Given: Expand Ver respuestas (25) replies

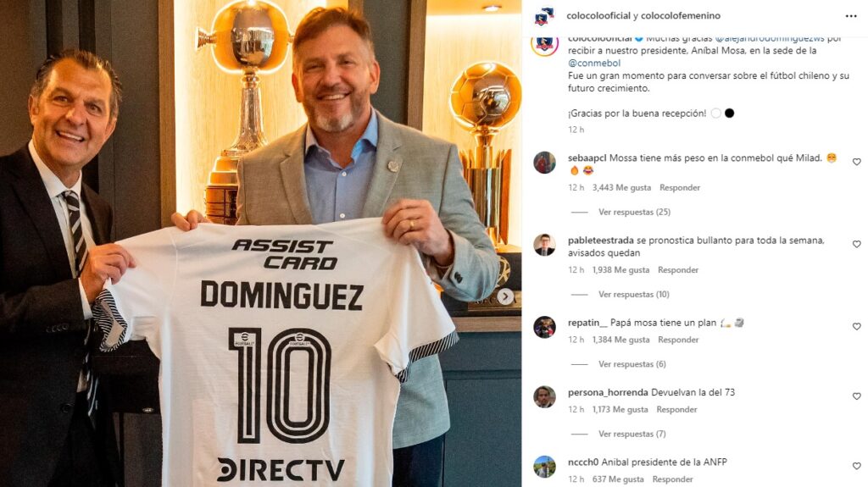Looking at the screenshot, I should tap(634, 212).
